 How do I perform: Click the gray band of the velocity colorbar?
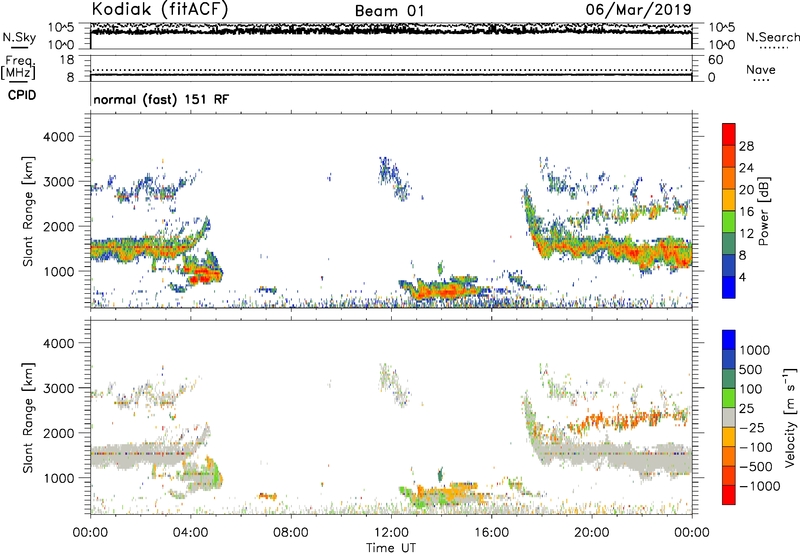click(x=729, y=417)
